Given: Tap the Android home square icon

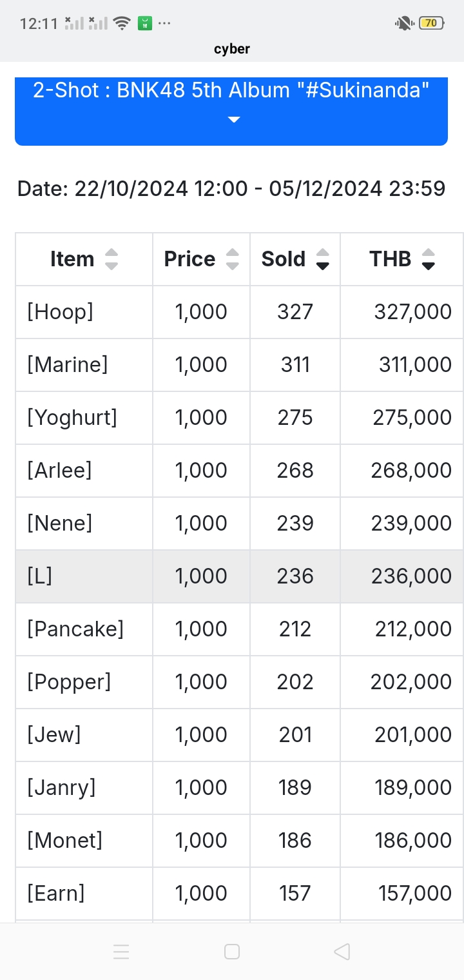Looking at the screenshot, I should [232, 952].
